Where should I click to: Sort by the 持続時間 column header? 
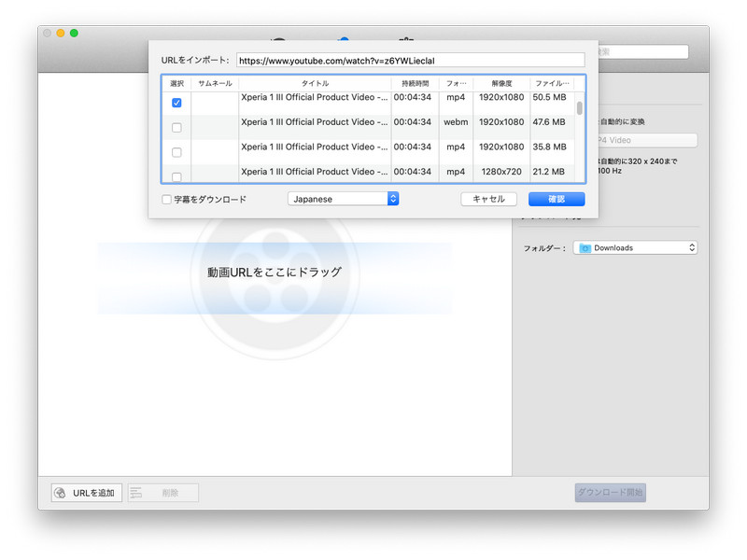pyautogui.click(x=415, y=83)
